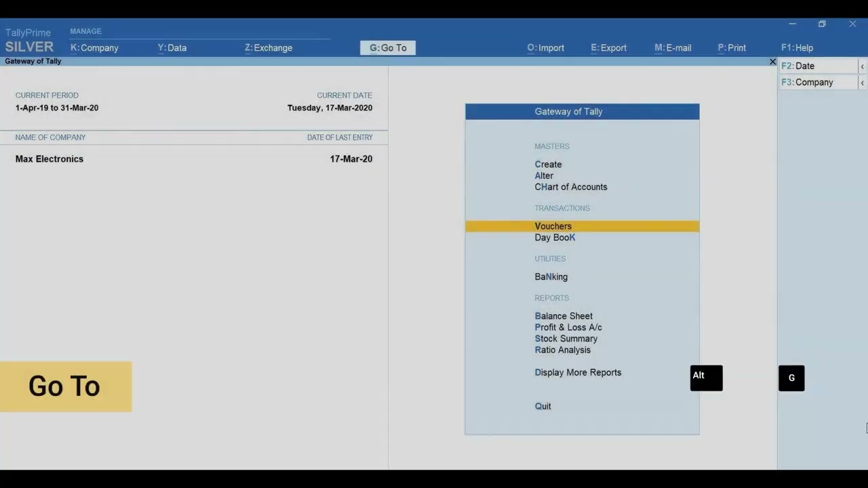Click Quit in Gateway of Tally
Image resolution: width=868 pixels, height=488 pixels.
pyautogui.click(x=542, y=406)
